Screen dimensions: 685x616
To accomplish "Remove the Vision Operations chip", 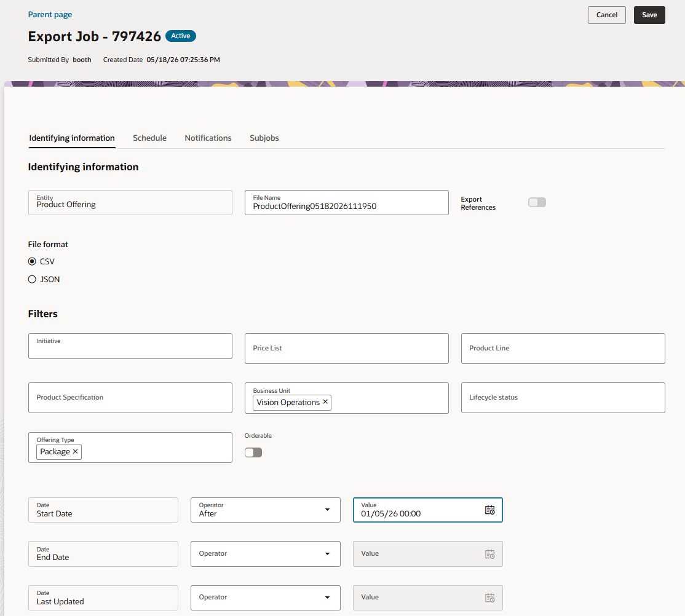I will click(x=325, y=402).
